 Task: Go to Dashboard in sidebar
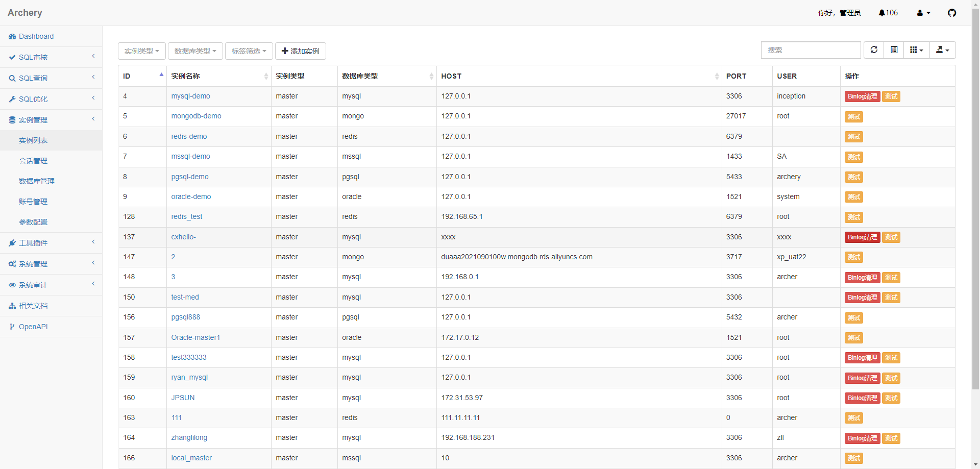[x=51, y=36]
